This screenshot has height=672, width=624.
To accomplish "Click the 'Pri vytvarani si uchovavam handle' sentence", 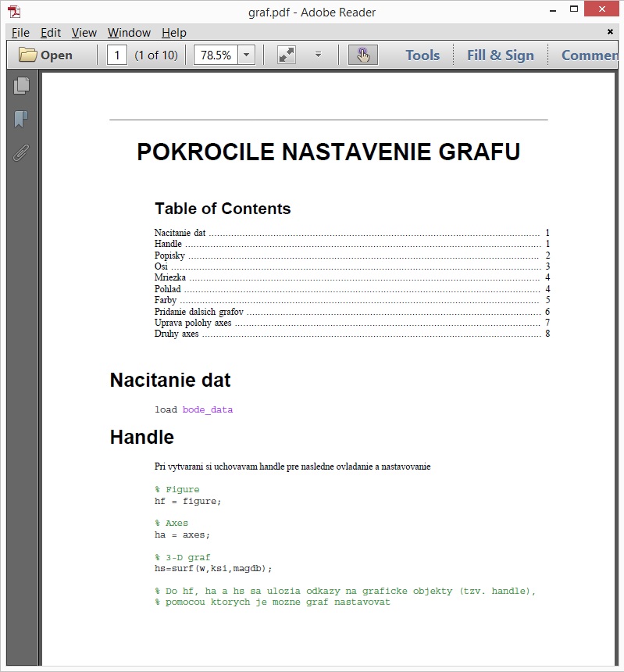I will (x=293, y=466).
